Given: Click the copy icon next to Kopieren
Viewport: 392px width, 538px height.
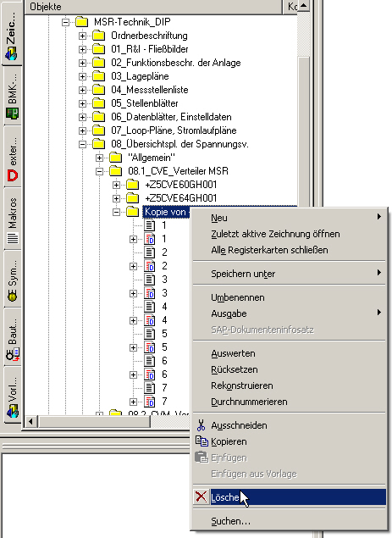Looking at the screenshot, I should 202,441.
